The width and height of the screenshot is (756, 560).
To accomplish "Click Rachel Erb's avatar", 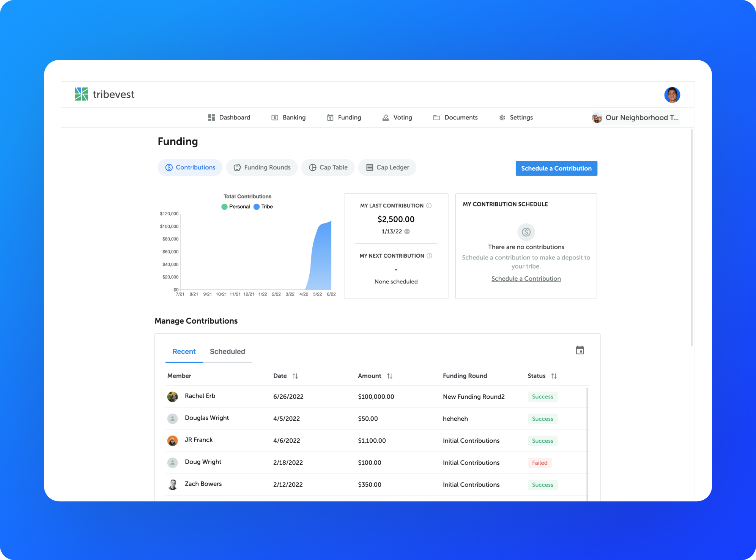I will [173, 397].
